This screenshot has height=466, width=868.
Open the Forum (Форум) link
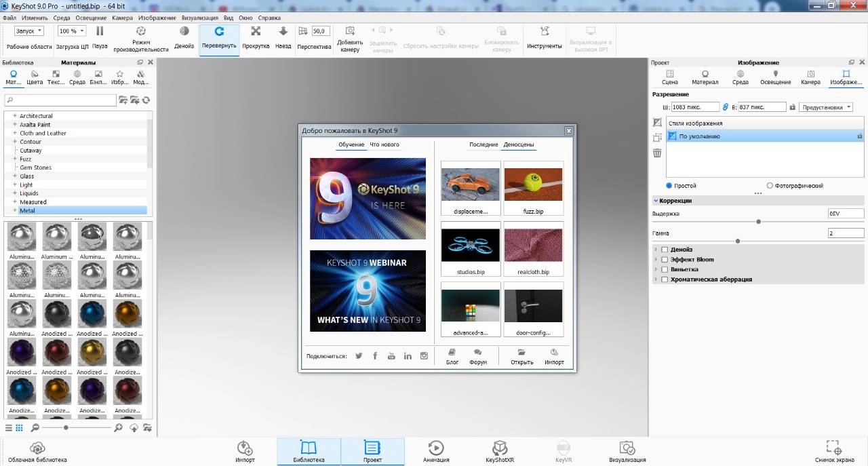[x=478, y=357]
